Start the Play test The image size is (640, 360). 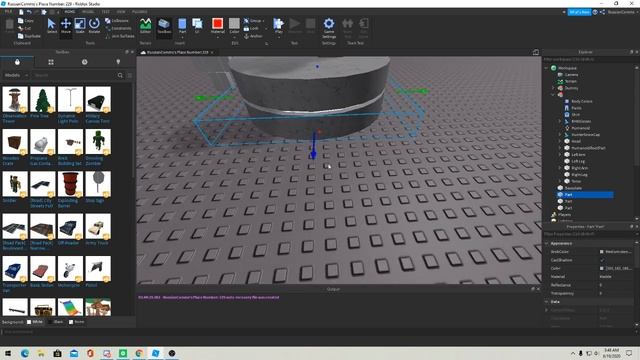(279, 26)
